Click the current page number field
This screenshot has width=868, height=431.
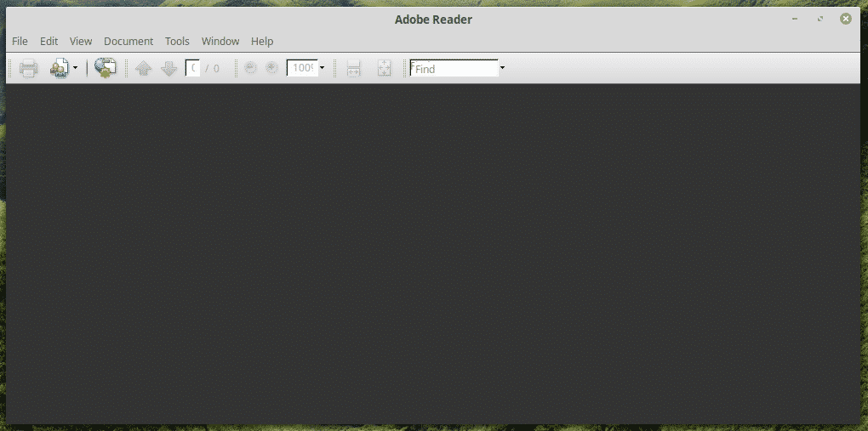pyautogui.click(x=192, y=69)
